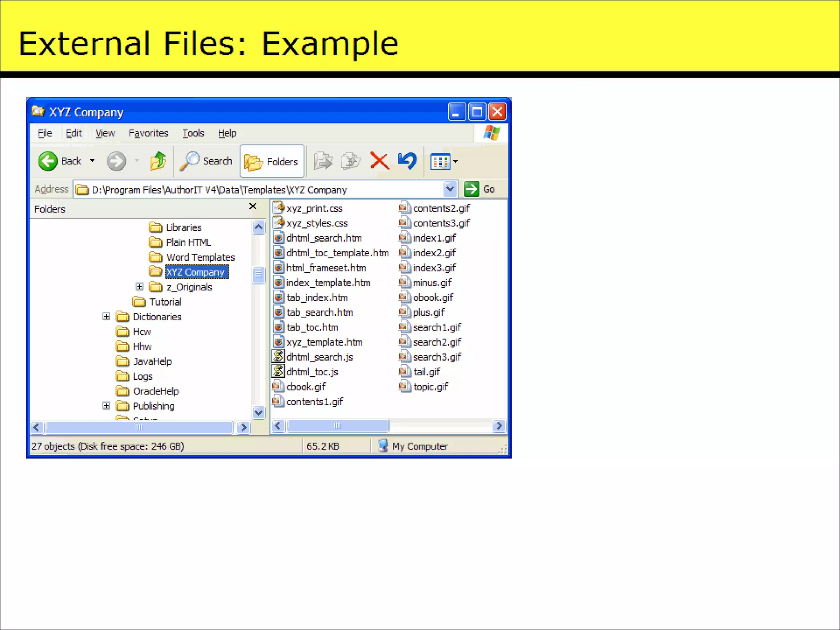Open the Tools menu
The width and height of the screenshot is (840, 630).
pyautogui.click(x=193, y=133)
